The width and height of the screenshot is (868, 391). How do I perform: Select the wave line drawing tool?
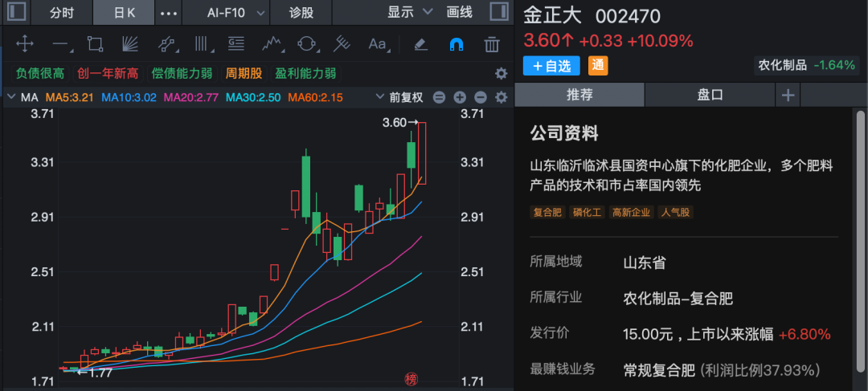pyautogui.click(x=272, y=43)
